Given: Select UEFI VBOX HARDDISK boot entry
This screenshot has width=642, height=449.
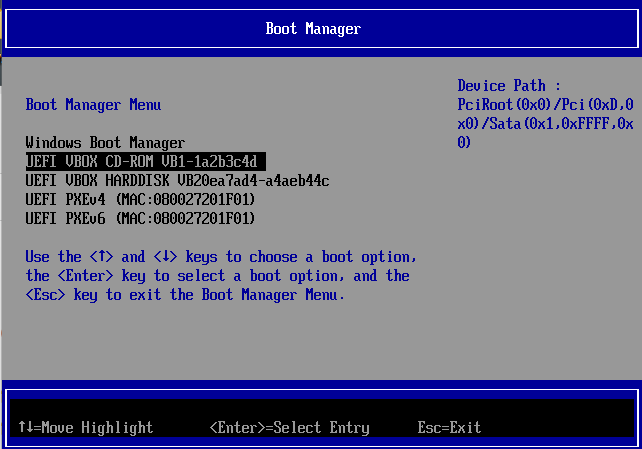Looking at the screenshot, I should (177, 181).
